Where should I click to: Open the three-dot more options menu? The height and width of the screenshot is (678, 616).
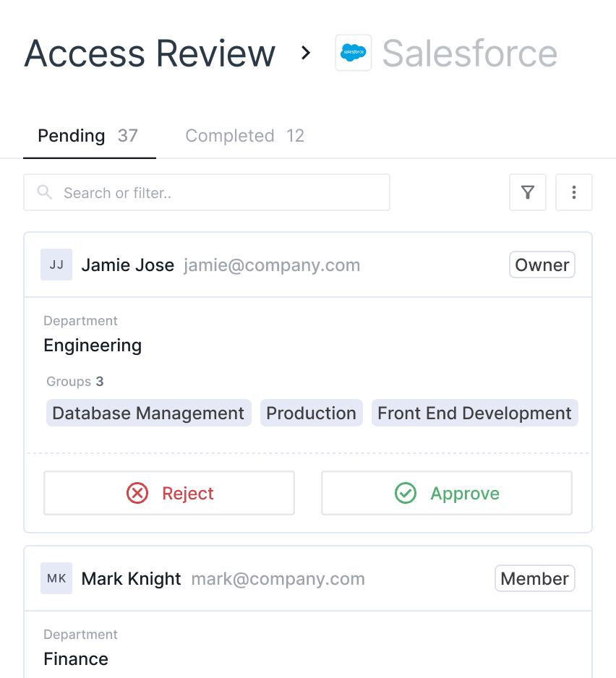click(574, 192)
